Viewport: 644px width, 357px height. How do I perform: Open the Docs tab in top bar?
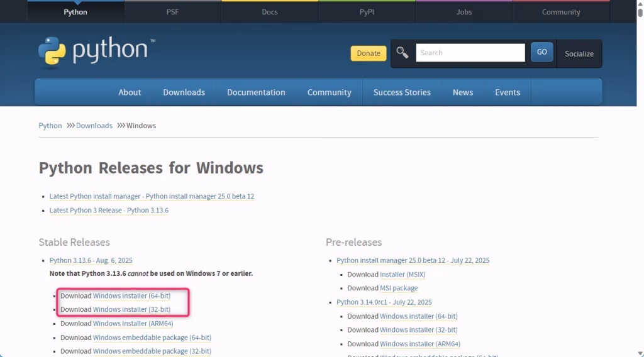270,12
